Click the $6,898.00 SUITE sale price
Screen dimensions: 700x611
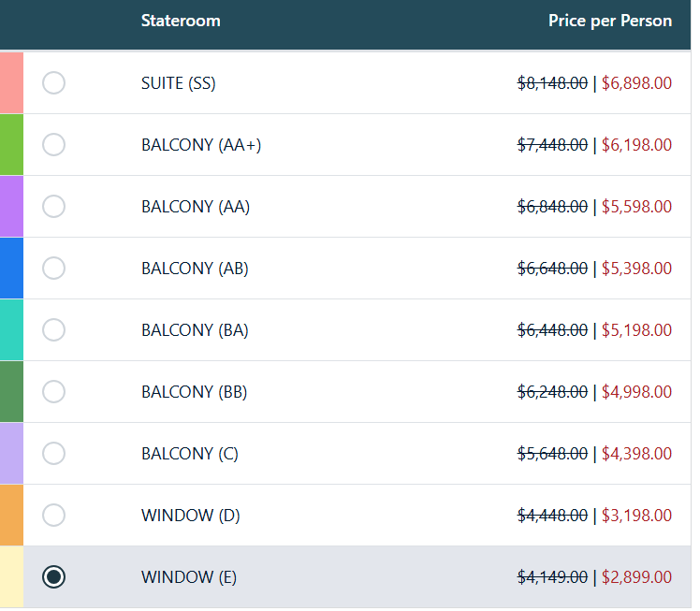pos(636,83)
